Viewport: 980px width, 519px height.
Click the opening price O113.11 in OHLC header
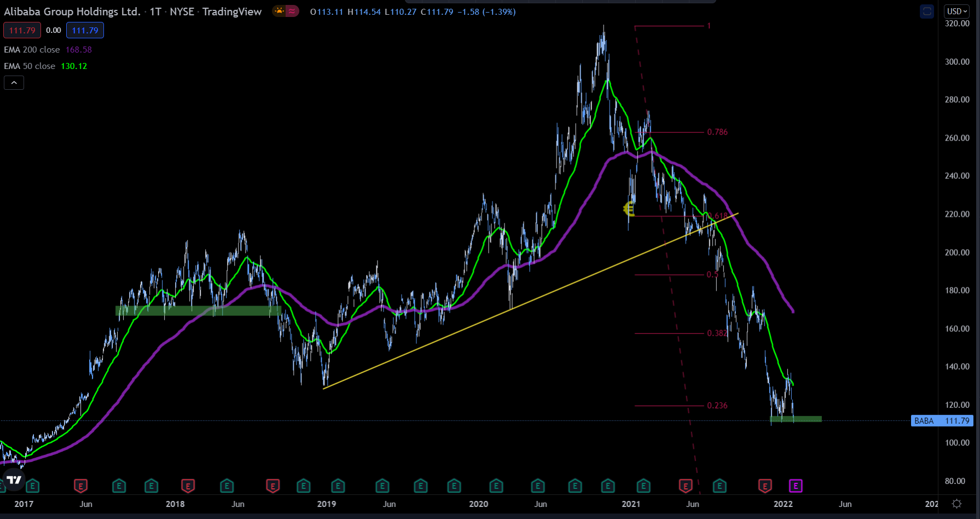click(x=326, y=11)
